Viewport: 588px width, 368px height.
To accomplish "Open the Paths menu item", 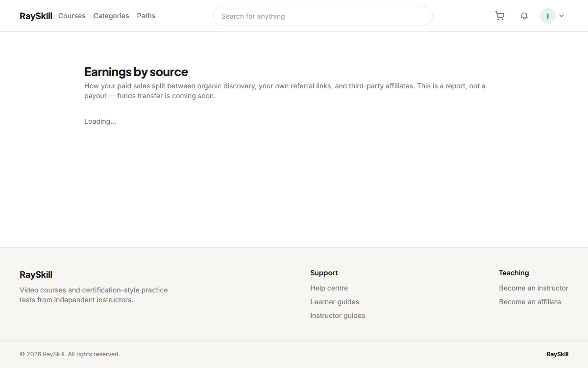I will 146,16.
